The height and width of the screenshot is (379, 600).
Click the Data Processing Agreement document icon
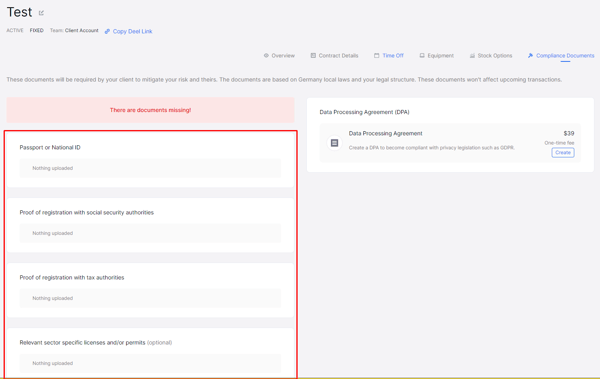point(334,143)
